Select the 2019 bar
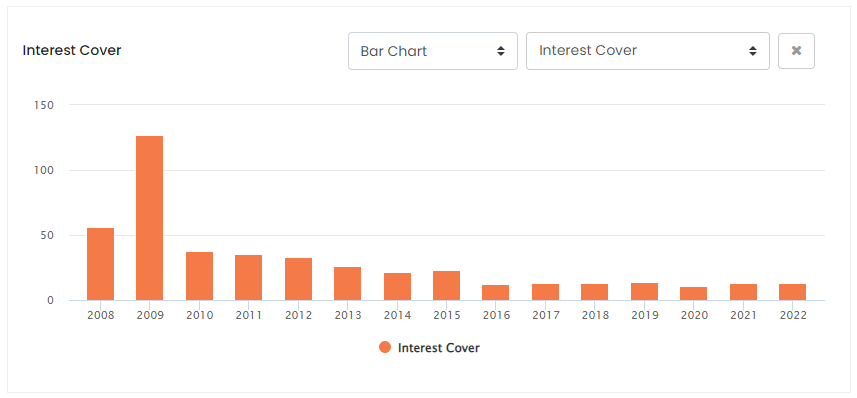Image resolution: width=857 pixels, height=398 pixels. [644, 291]
